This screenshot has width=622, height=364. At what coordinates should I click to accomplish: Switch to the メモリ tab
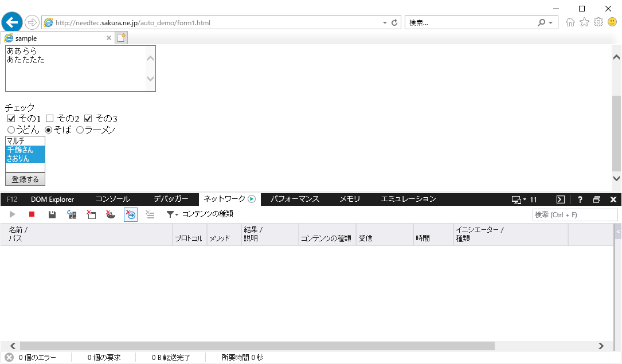coord(350,199)
